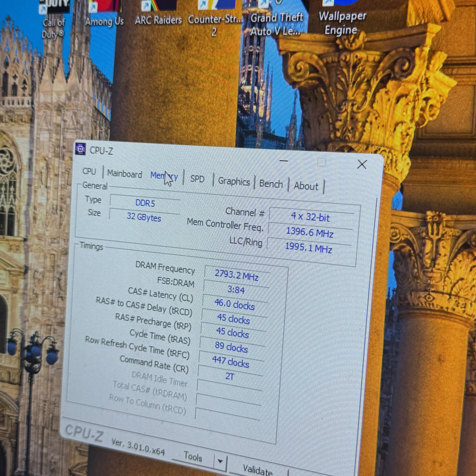
Task: Click the Mem Controller Freq. label
Action: pos(225,225)
